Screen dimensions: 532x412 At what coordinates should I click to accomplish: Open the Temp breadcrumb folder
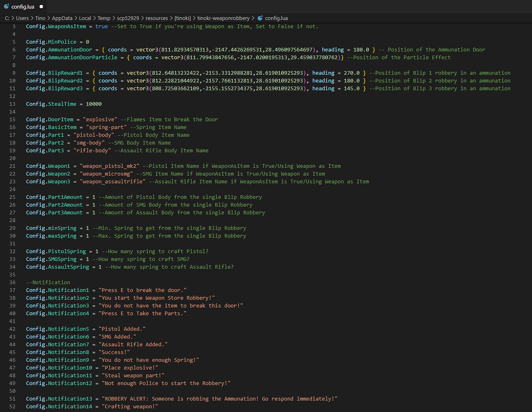coord(104,18)
